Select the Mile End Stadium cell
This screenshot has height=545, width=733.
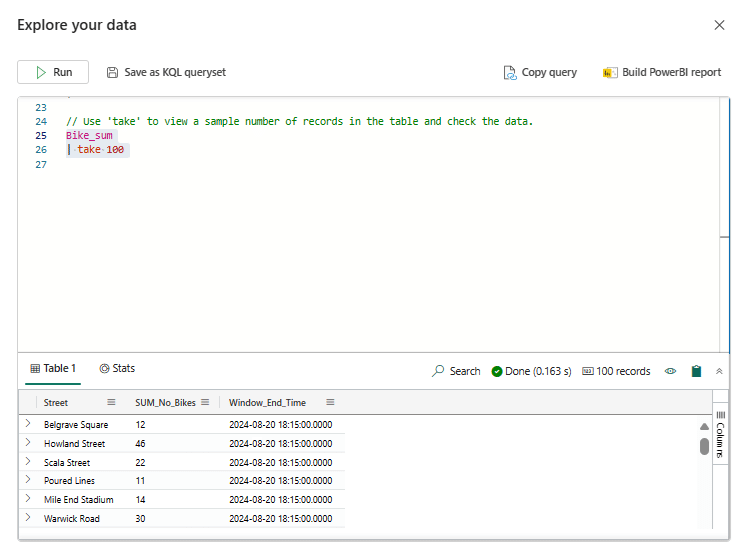tap(79, 500)
